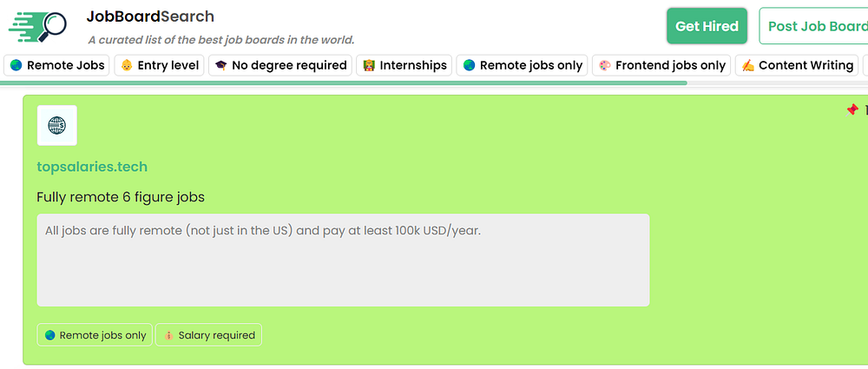Select the Content Writing tag
This screenshot has width=868, height=369.
796,65
